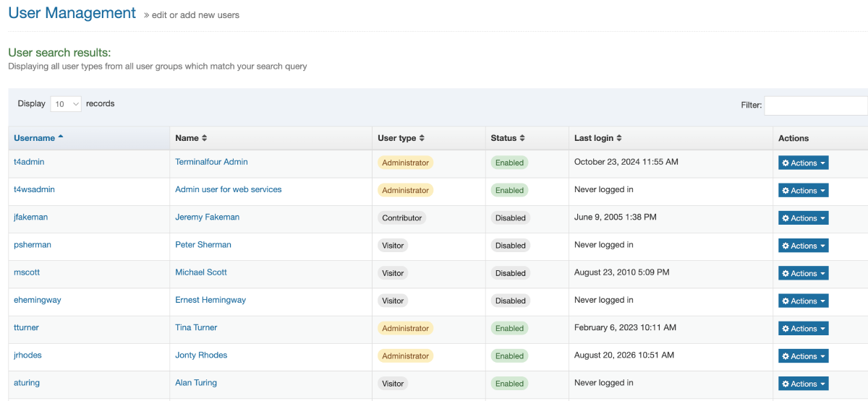Click the Status column sort icon
This screenshot has width=868, height=401.
[x=522, y=138]
